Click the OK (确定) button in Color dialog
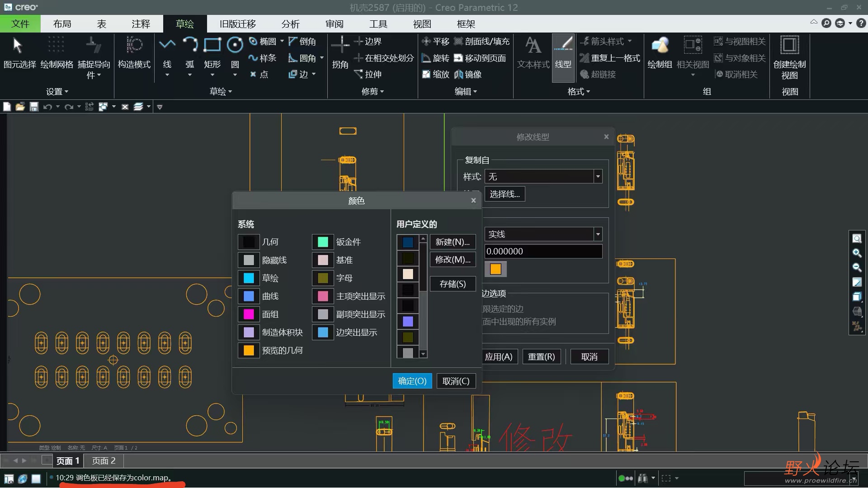The height and width of the screenshot is (488, 868). coord(412,381)
